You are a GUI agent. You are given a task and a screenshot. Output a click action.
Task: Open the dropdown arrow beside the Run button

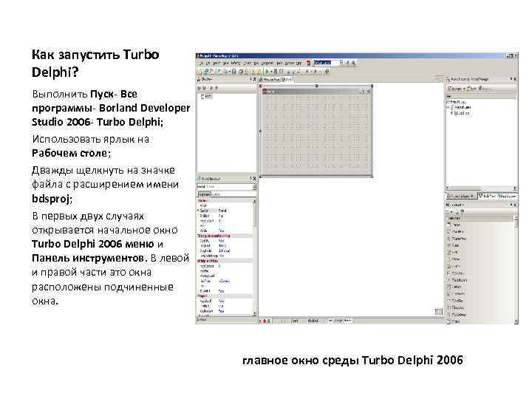point(271,72)
